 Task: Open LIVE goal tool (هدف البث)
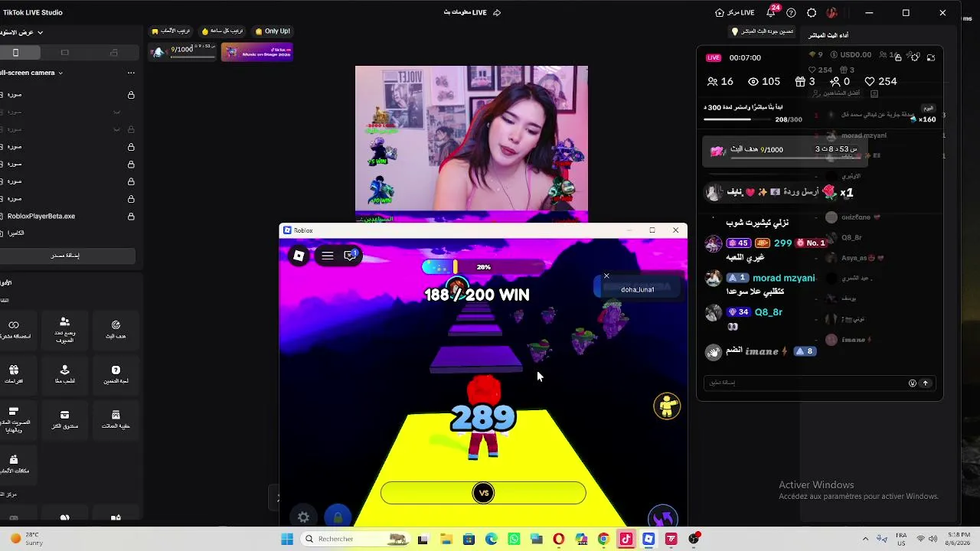[116, 329]
